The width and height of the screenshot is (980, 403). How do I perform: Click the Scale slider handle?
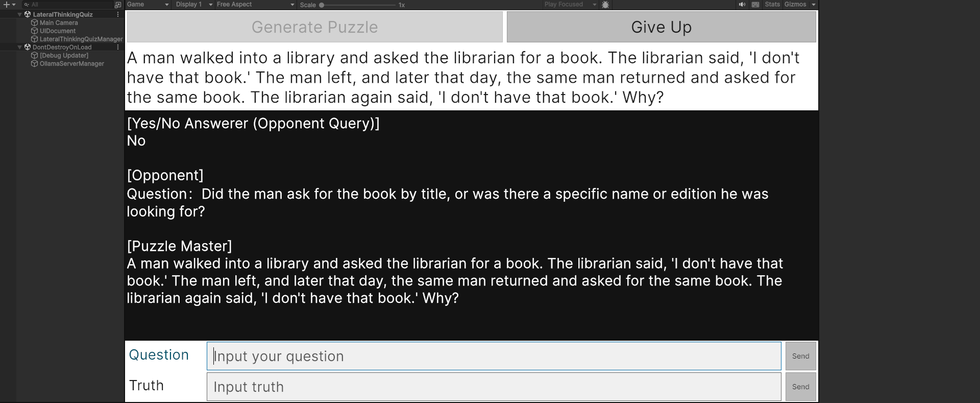click(x=322, y=5)
